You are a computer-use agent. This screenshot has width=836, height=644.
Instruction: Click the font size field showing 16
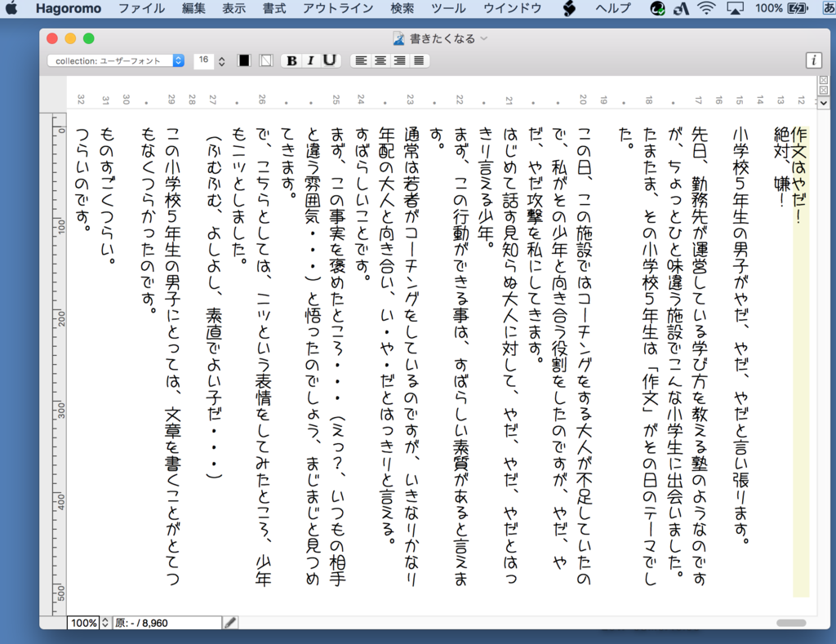point(203,60)
